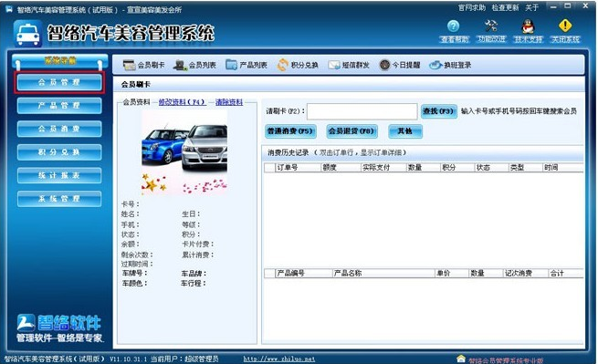Click the 修改资料 (F4) link
Viewport: 598px width, 364px height.
(183, 102)
